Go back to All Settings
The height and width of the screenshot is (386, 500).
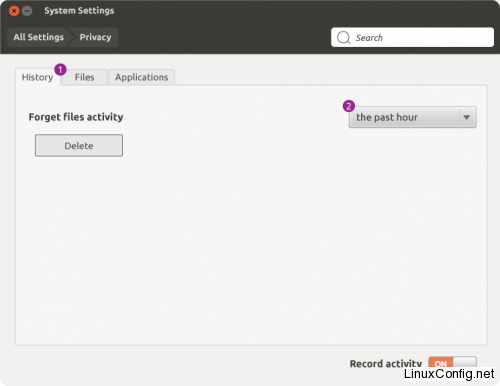[x=38, y=37]
